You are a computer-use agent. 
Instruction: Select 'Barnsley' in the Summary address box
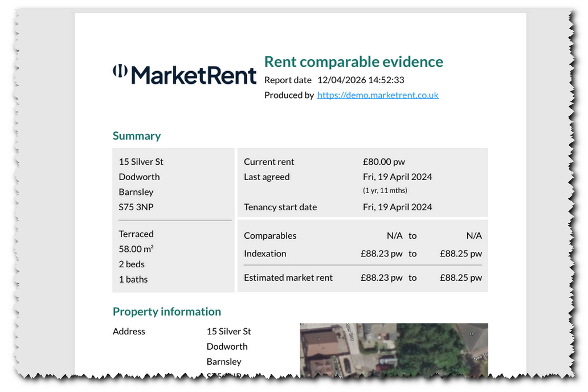(136, 191)
